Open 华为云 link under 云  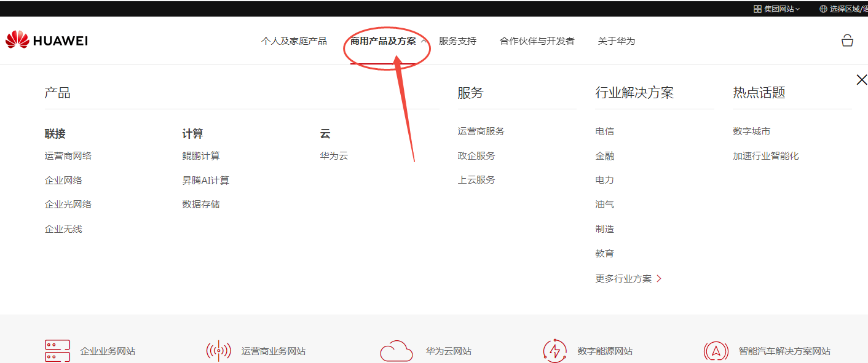334,155
